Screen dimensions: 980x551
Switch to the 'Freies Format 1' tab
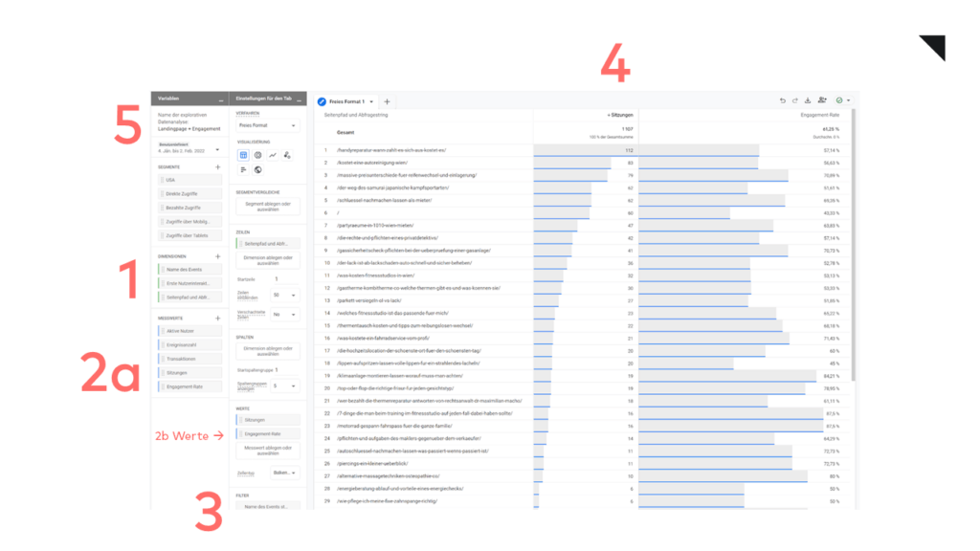pos(348,100)
